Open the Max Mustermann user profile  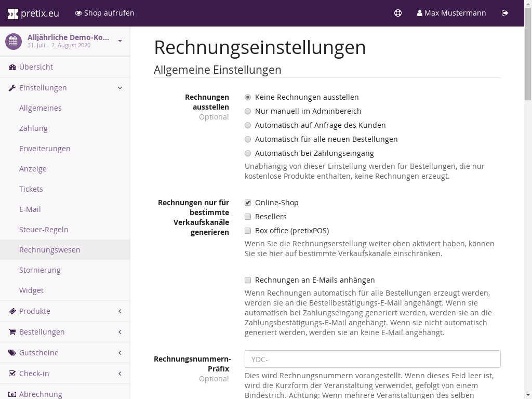451,13
